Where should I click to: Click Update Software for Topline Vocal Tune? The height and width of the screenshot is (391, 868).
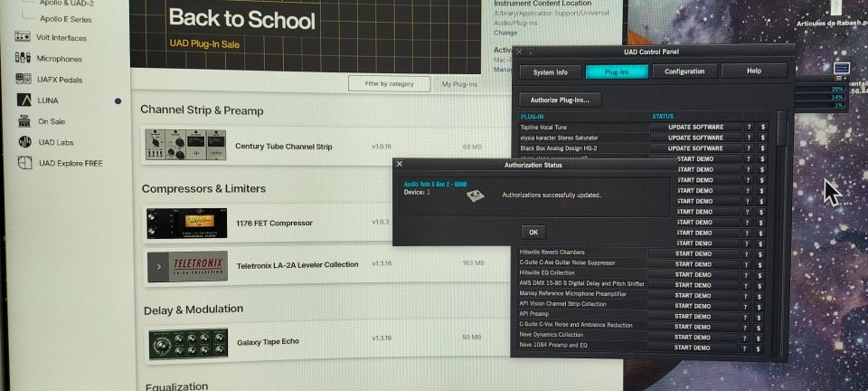pyautogui.click(x=695, y=128)
